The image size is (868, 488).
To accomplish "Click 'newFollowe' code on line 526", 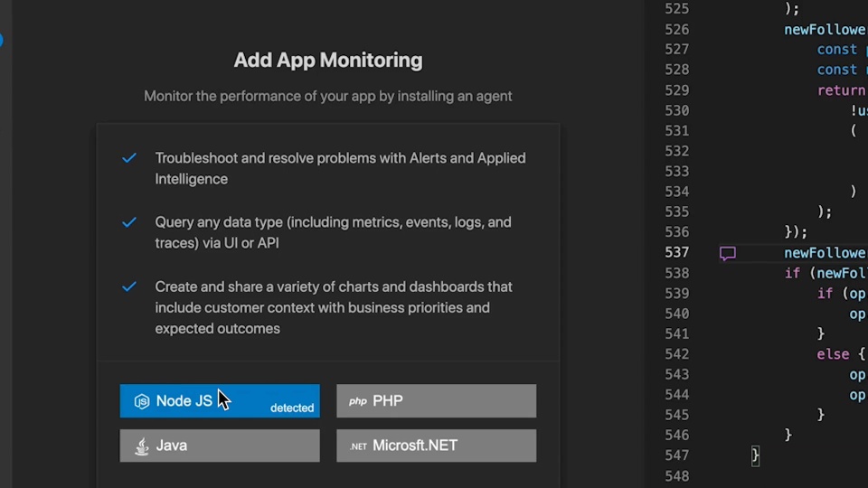I will 825,29.
